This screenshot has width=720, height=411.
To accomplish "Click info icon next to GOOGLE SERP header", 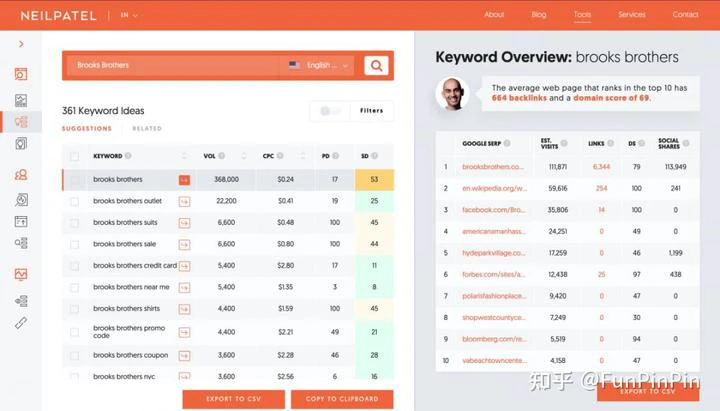I will pos(507,143).
